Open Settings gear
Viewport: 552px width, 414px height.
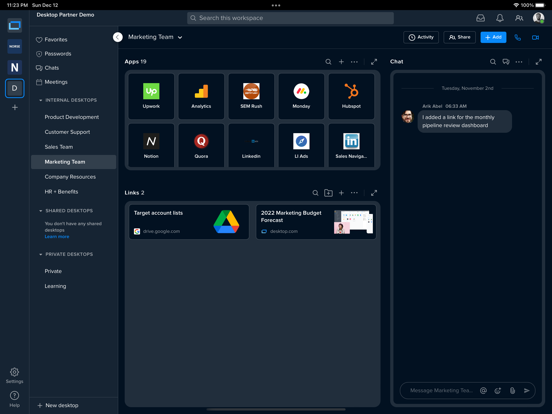[14, 375]
